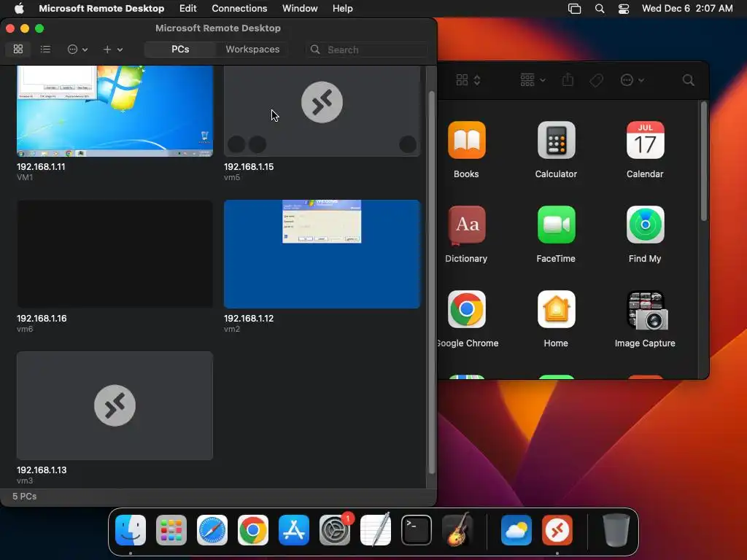The width and height of the screenshot is (747, 560).
Task: Click the Finder search icon
Action: pos(688,80)
